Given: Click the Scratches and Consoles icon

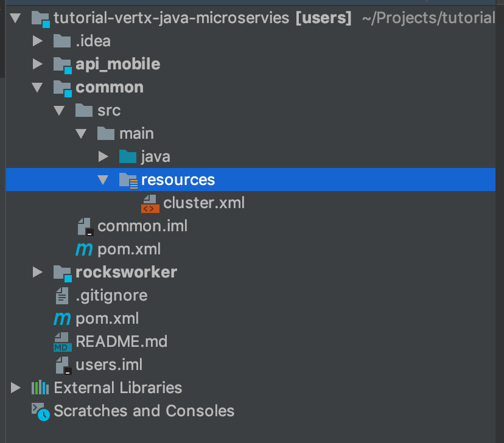Looking at the screenshot, I should (x=38, y=411).
